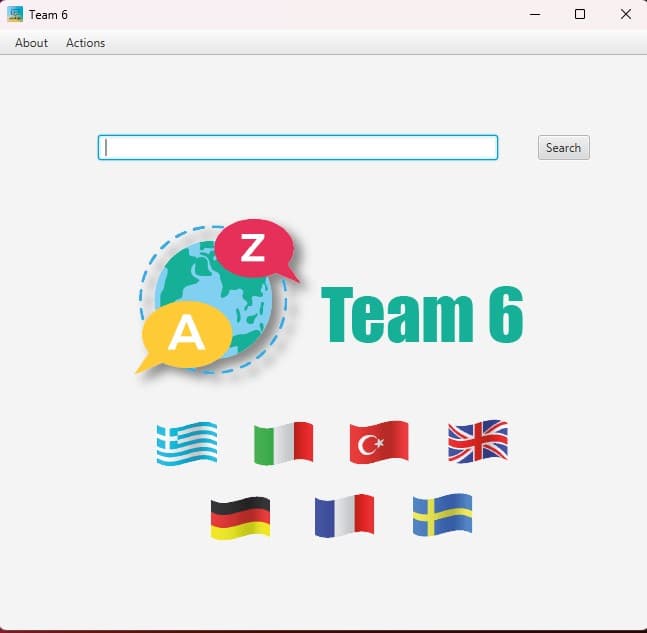Choose the Turkish flag icon
This screenshot has width=647, height=633.
coord(379,442)
